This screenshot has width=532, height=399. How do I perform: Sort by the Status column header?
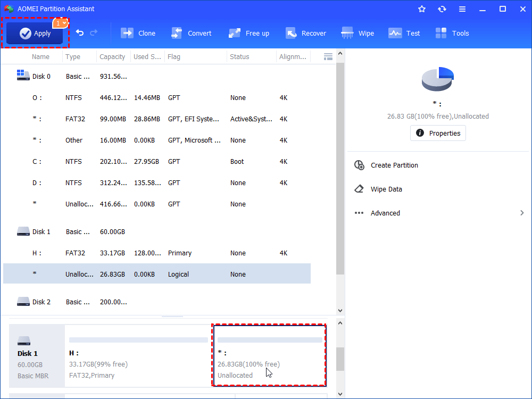(239, 57)
